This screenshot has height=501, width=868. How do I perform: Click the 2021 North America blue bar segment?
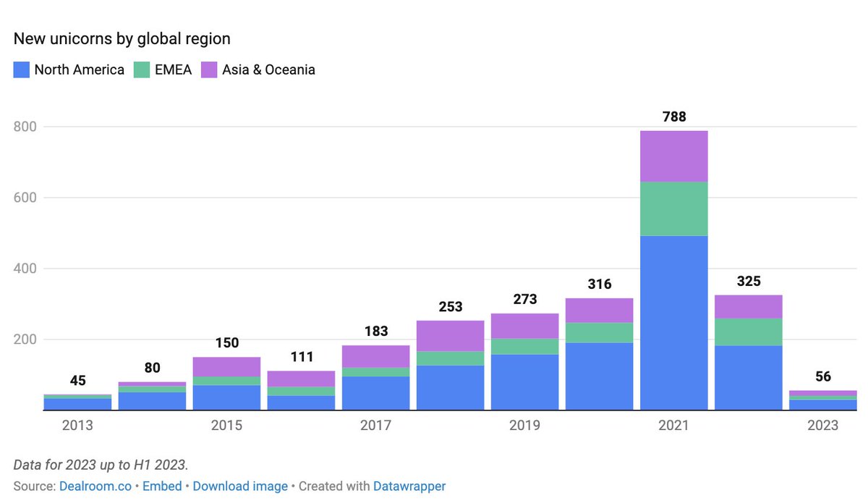[674, 323]
